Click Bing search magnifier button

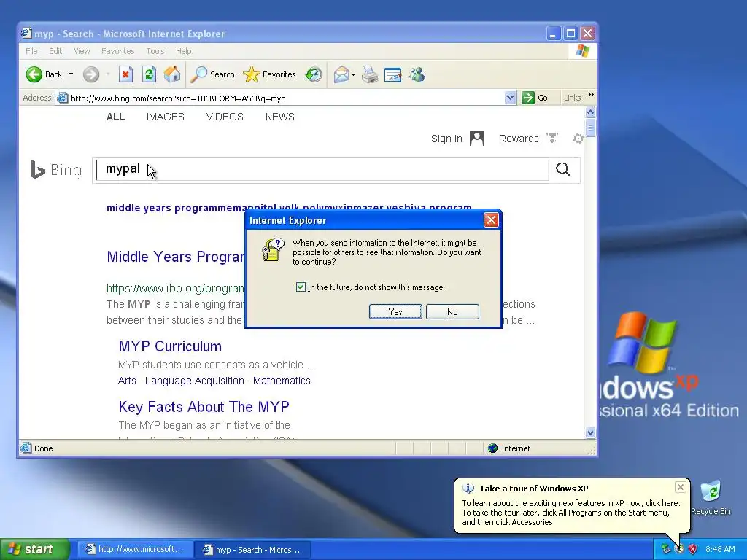(x=564, y=170)
